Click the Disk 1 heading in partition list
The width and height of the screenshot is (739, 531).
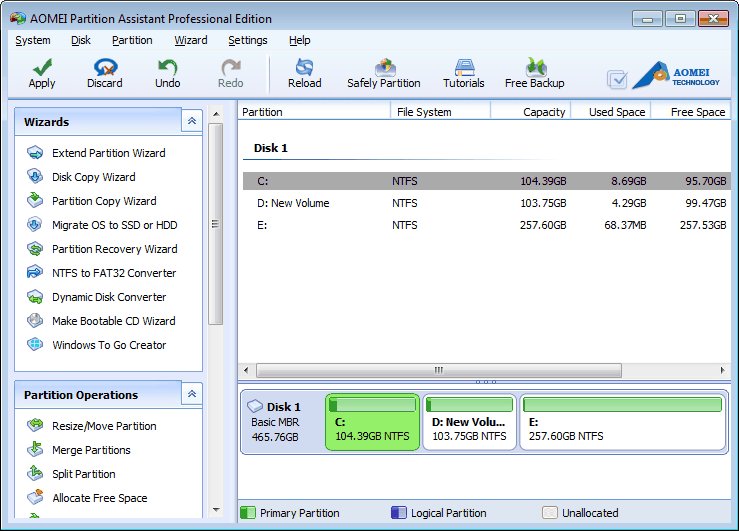271,148
